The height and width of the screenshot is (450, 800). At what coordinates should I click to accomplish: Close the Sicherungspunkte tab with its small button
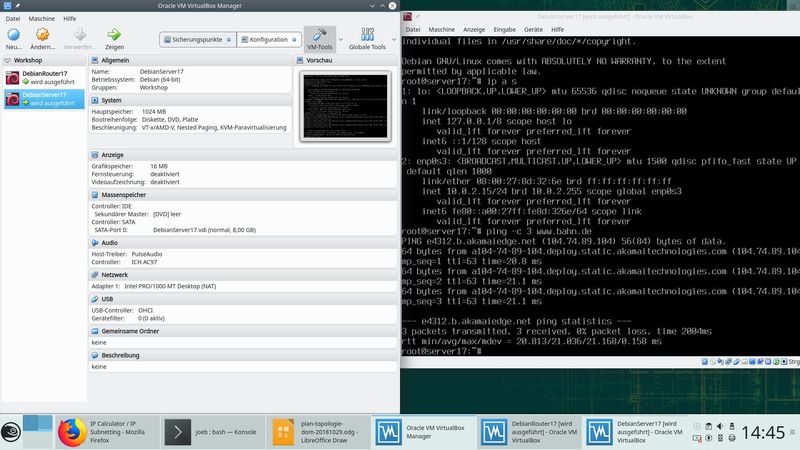[x=229, y=40]
